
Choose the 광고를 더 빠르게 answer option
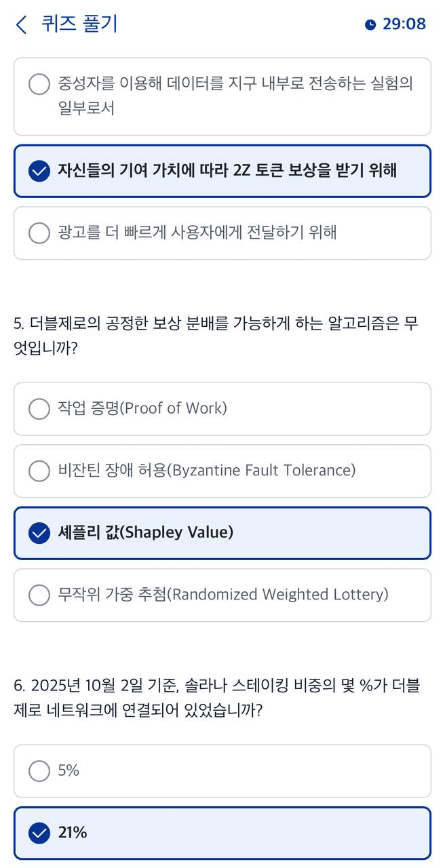[222, 233]
